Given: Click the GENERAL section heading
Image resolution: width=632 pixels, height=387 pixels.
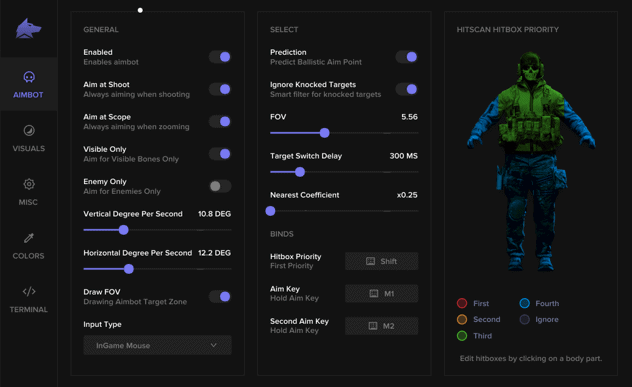Looking at the screenshot, I should point(101,29).
